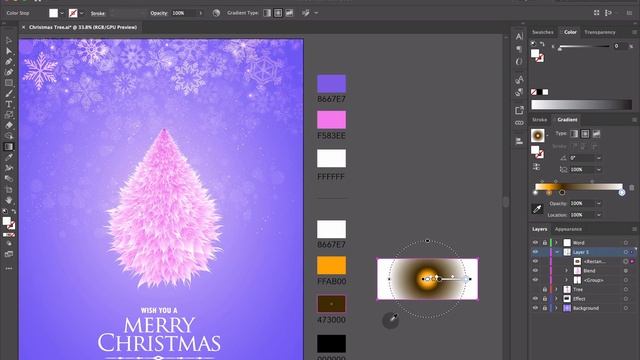This screenshot has height=360, width=640.
Task: Open fill color dropdown in control bar
Action: pos(62,13)
